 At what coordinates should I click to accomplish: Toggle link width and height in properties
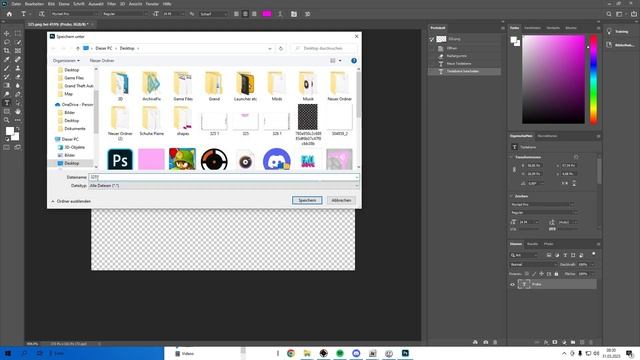coord(514,169)
